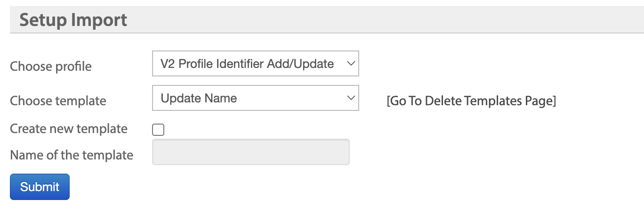Open the Choose template combo box
This screenshot has height=217, width=644.
click(x=256, y=98)
